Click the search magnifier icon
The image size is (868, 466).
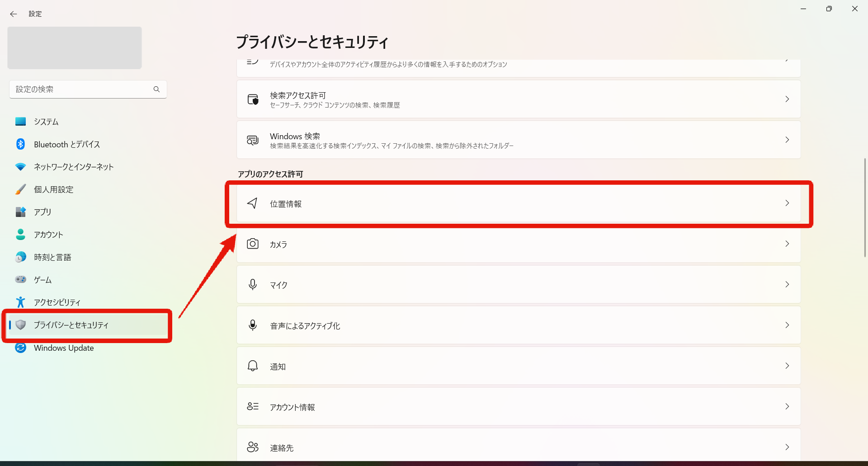[x=156, y=89]
